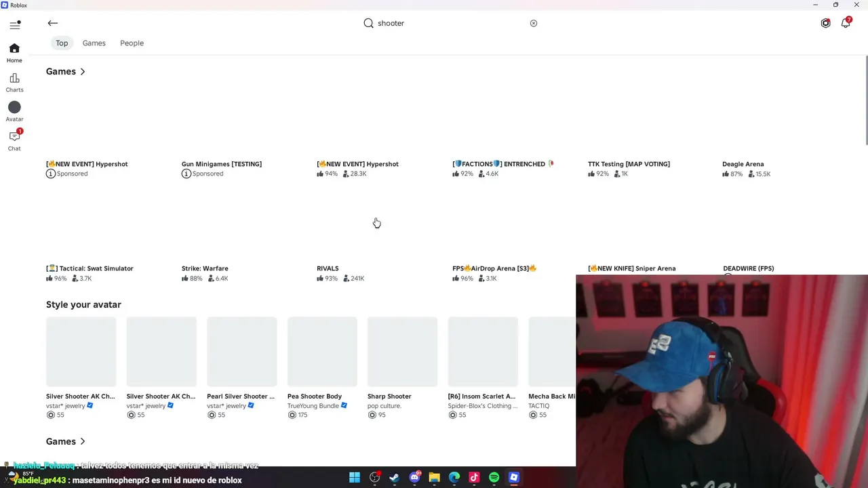Open [NEW KNIFE] Sniper Arena game
The width and height of the screenshot is (868, 488).
coord(632,268)
